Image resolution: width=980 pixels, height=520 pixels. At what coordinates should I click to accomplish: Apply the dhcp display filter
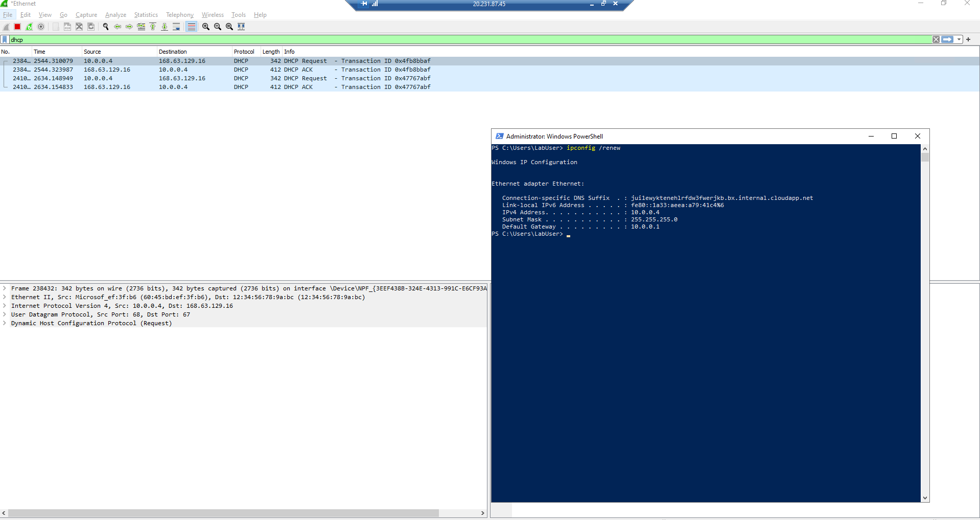(x=948, y=39)
